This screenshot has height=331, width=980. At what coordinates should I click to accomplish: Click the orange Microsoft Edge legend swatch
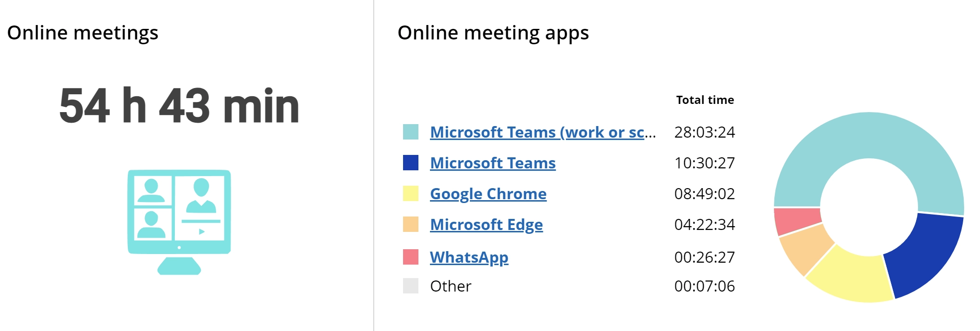pyautogui.click(x=411, y=224)
